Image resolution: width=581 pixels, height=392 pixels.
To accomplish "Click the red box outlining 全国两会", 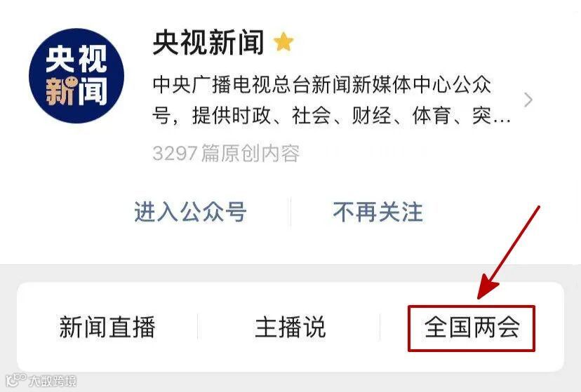I will [472, 328].
